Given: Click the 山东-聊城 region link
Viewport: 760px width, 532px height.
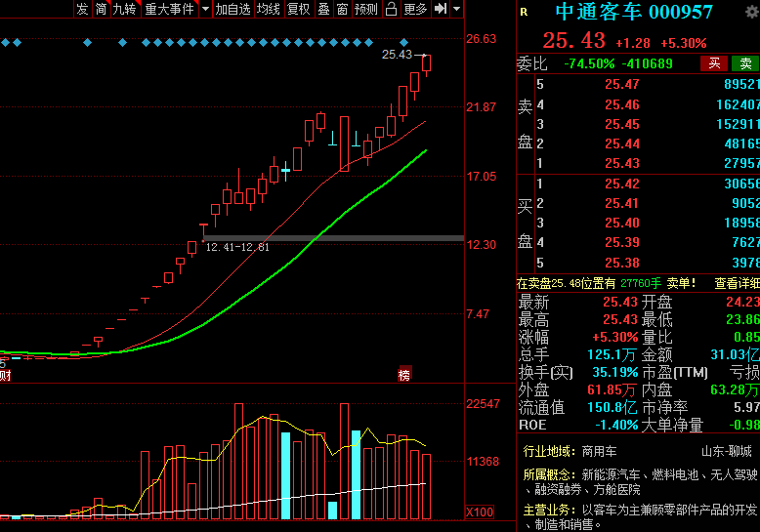Looking at the screenshot, I should pyautogui.click(x=727, y=452).
